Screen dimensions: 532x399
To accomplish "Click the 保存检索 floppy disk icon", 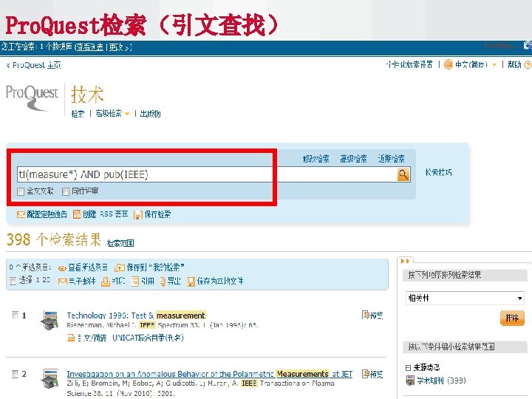I will [137, 215].
